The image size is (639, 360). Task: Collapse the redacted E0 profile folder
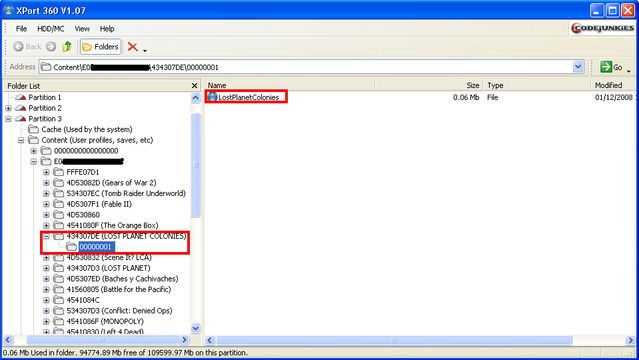point(33,161)
